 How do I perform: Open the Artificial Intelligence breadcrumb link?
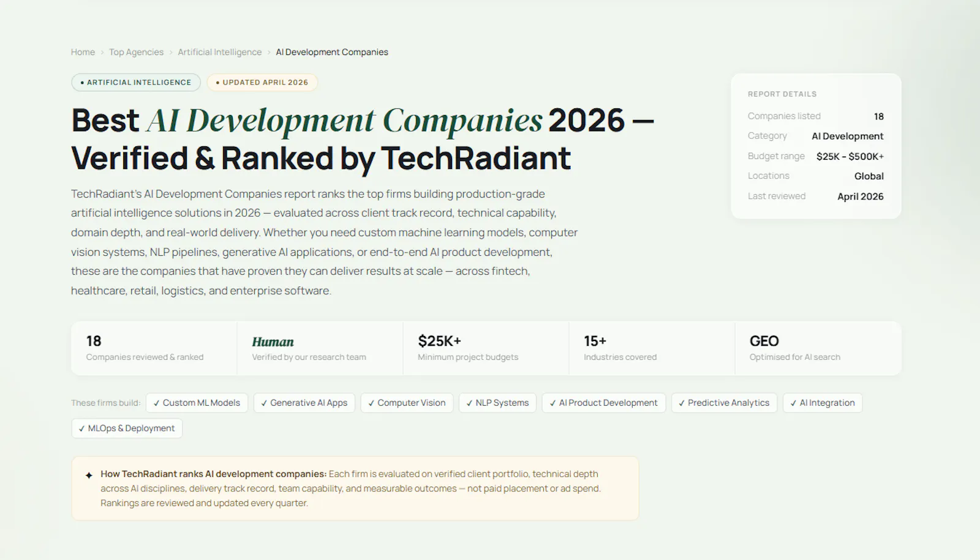[219, 52]
